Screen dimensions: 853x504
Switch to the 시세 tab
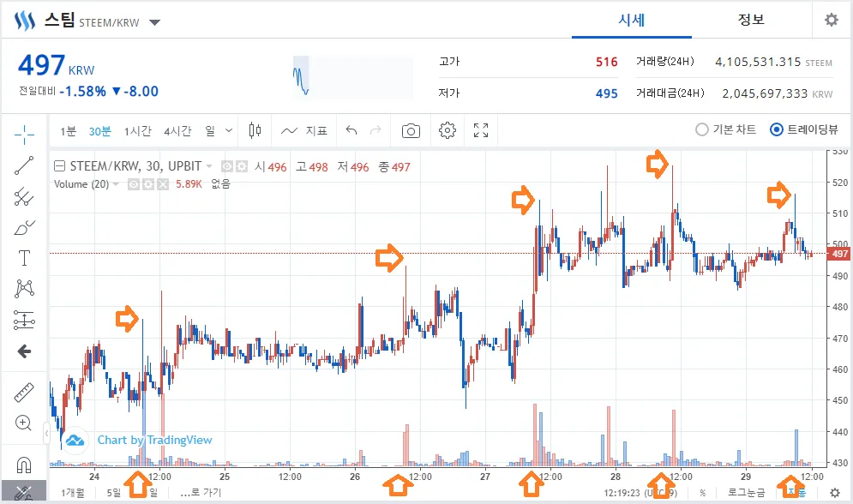(632, 20)
